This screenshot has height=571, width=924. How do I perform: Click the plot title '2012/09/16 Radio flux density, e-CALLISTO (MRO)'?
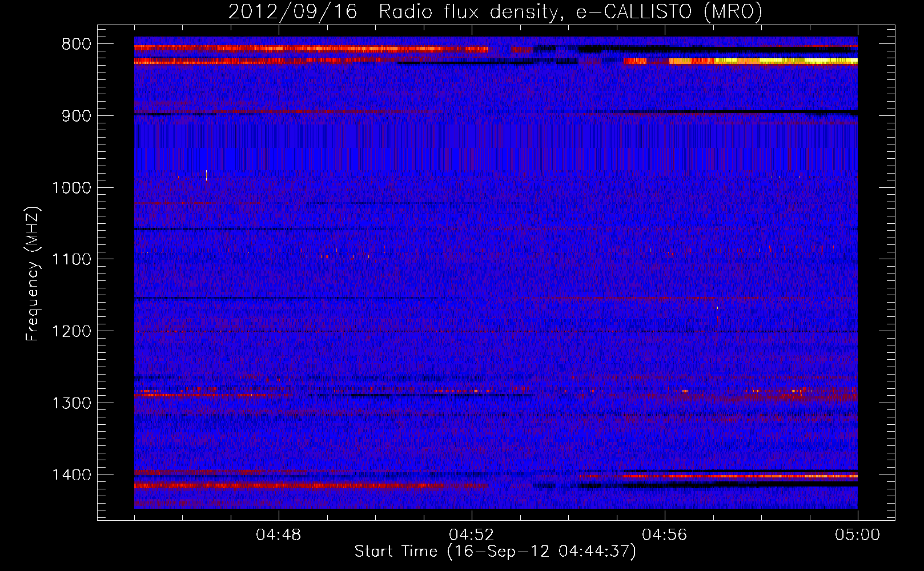[x=495, y=11]
